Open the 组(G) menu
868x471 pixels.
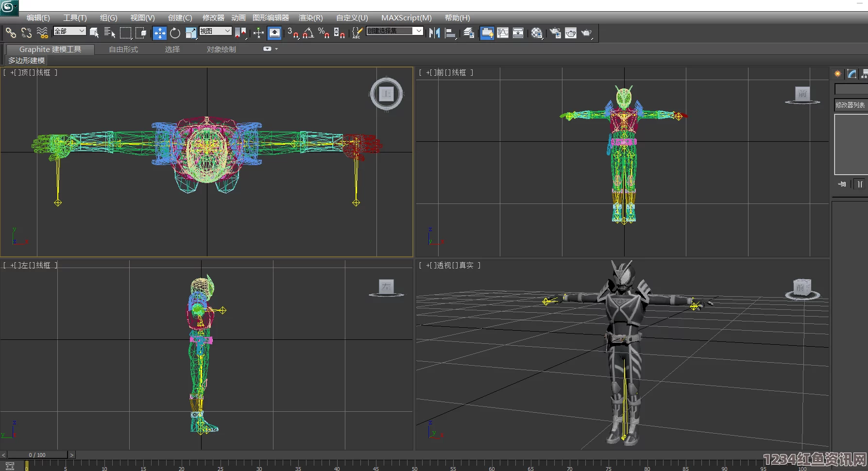point(109,17)
